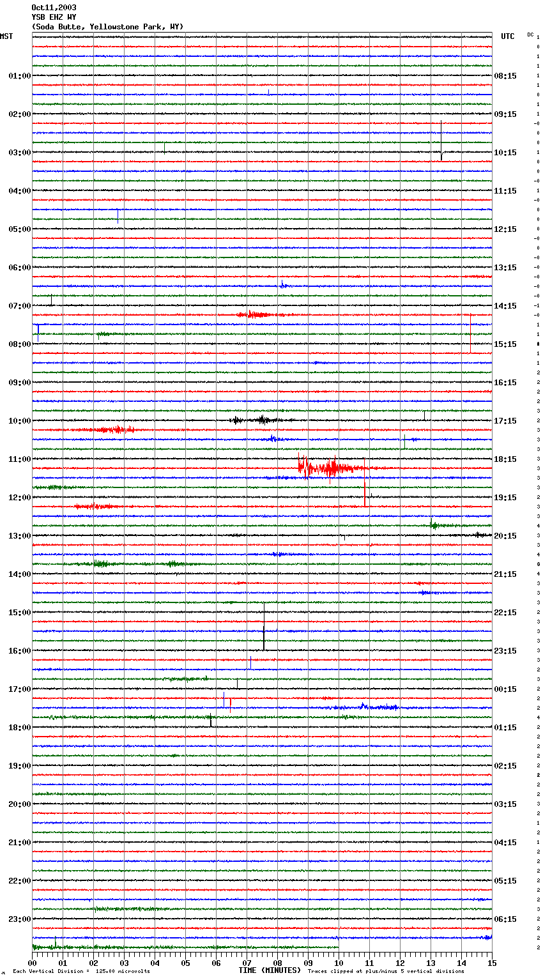Viewport: 543px width, 980px height.
Task: Click the '22:15' UTC time label
Action: (505, 613)
